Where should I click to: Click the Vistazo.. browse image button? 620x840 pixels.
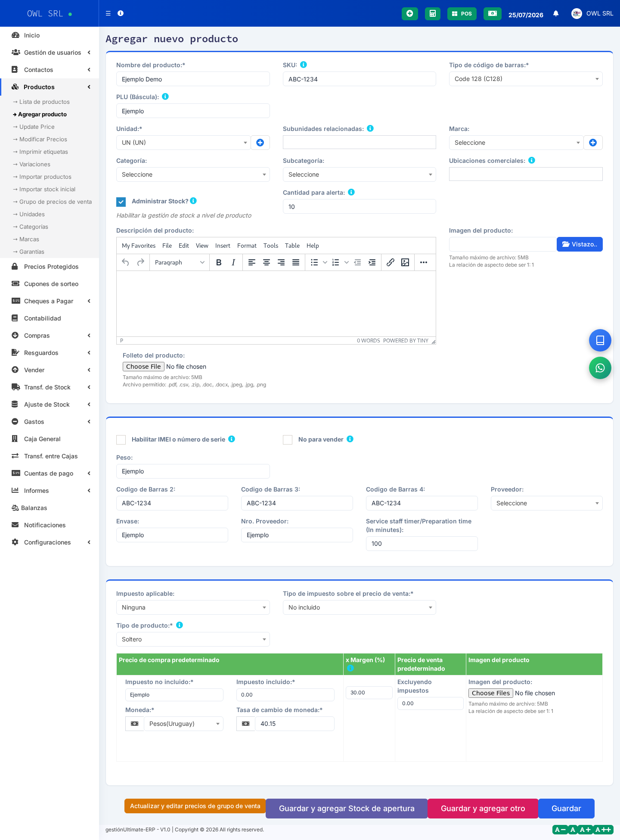pos(580,244)
